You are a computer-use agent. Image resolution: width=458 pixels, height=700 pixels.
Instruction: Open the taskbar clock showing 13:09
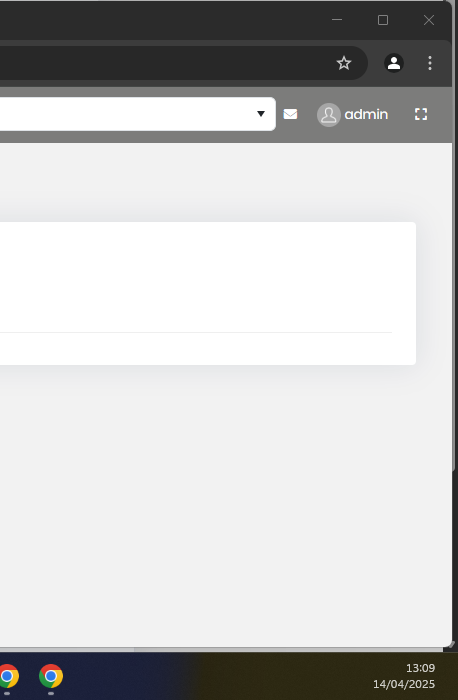(420, 668)
